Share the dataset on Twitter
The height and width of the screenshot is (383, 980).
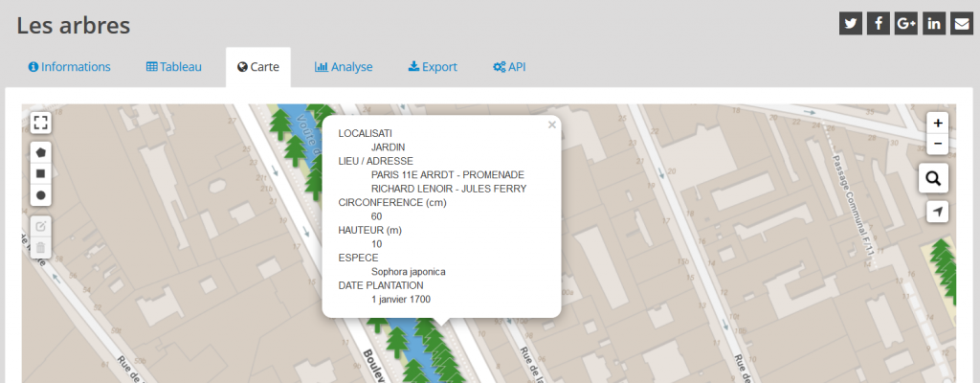[850, 25]
